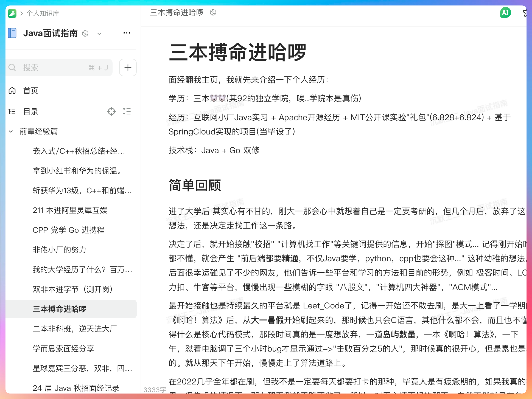Image resolution: width=532 pixels, height=399 pixels.
Task: Locate current document with crosshair icon
Action: pyautogui.click(x=111, y=112)
